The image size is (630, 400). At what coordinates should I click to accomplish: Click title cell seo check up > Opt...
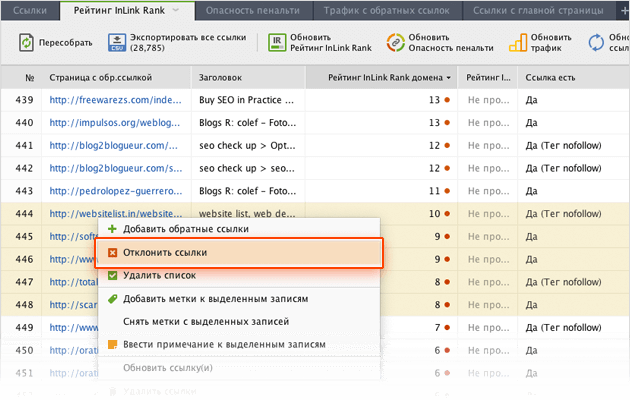(x=247, y=146)
